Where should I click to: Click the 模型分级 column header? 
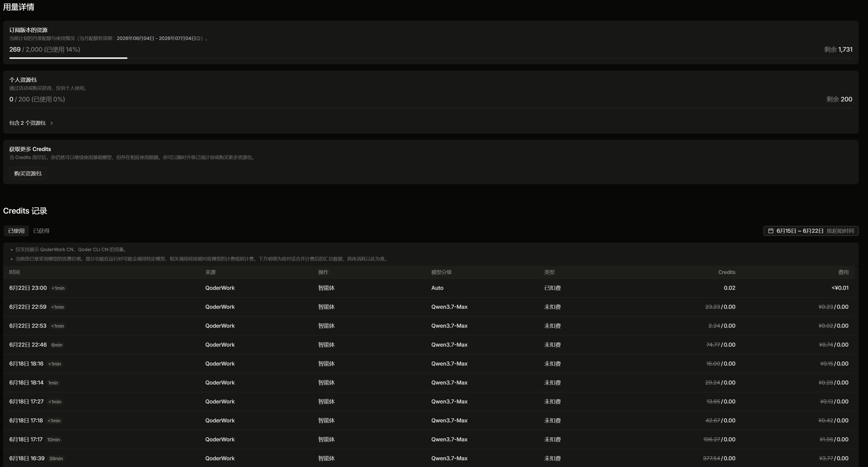point(441,272)
